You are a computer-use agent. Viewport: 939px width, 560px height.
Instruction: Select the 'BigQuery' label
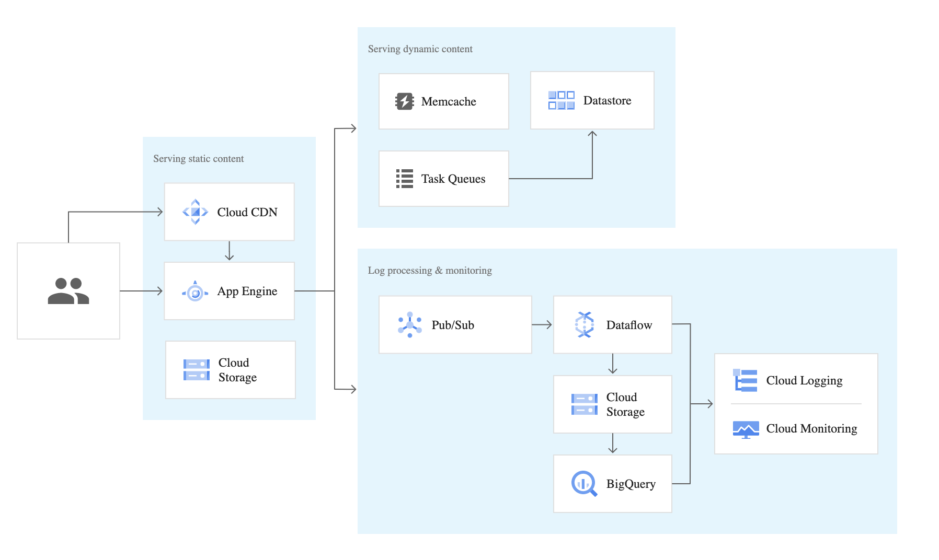pyautogui.click(x=631, y=484)
